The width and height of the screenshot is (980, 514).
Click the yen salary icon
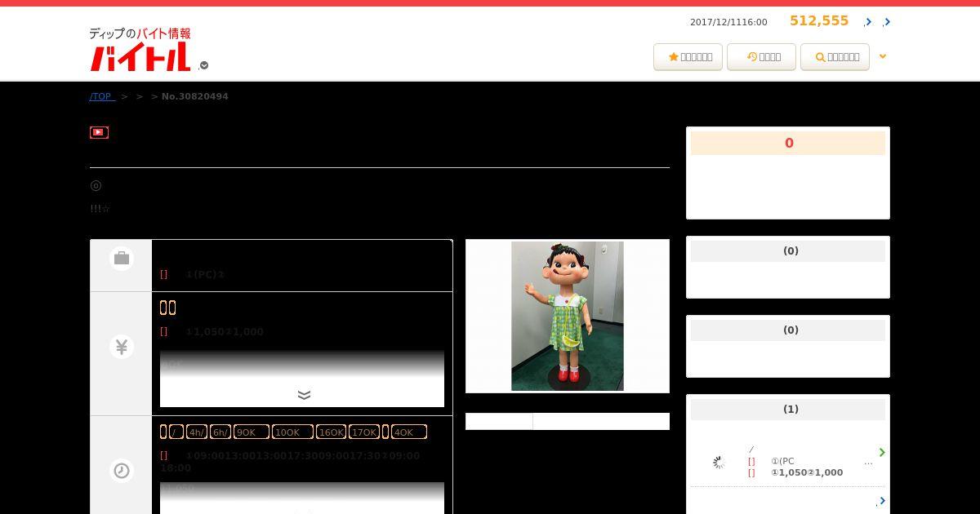(x=122, y=347)
